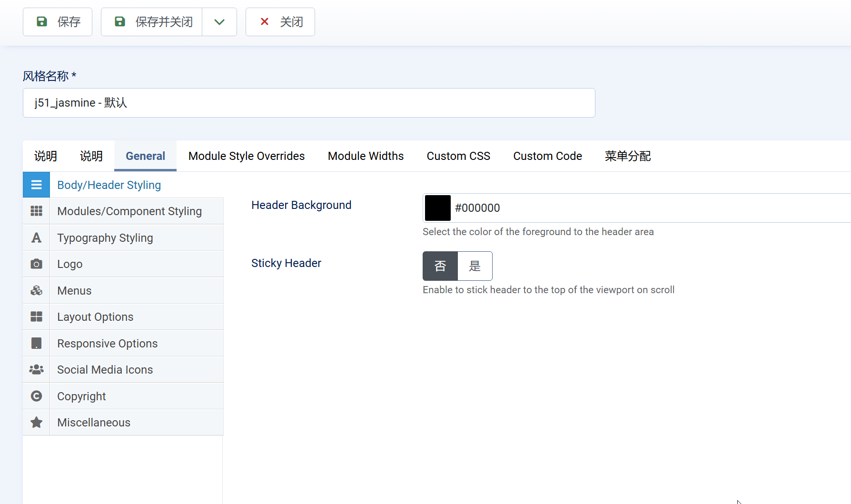Click the cubes icon beside Menus
The width and height of the screenshot is (851, 504).
click(36, 291)
